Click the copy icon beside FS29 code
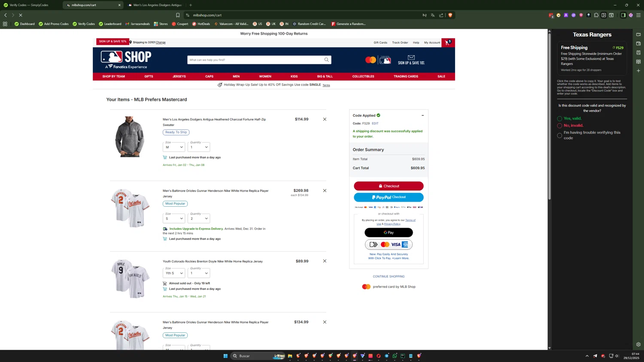Screen dimensions: 644x362 pos(614,48)
